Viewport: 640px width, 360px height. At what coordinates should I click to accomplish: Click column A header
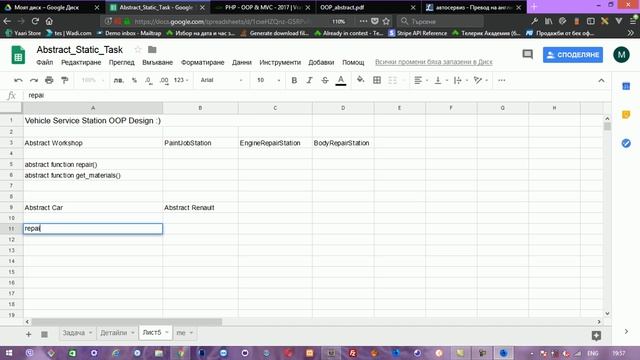93,108
